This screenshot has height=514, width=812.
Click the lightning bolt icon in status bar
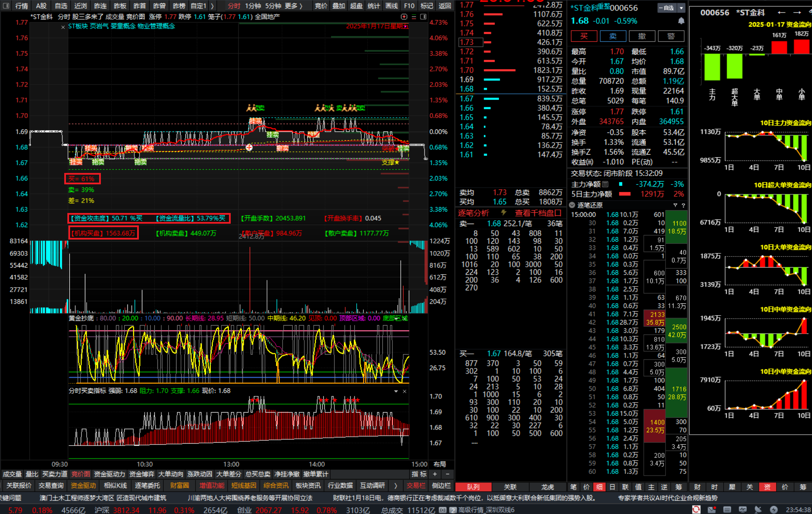tap(774, 510)
